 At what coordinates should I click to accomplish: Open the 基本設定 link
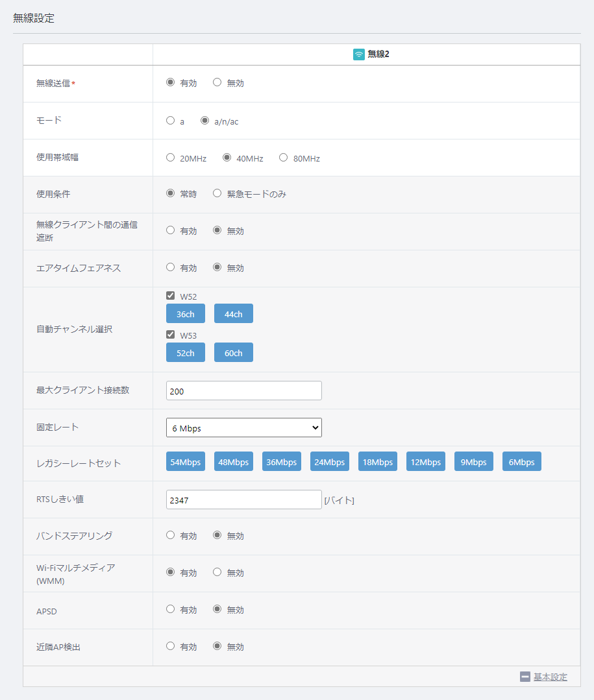coord(551,677)
